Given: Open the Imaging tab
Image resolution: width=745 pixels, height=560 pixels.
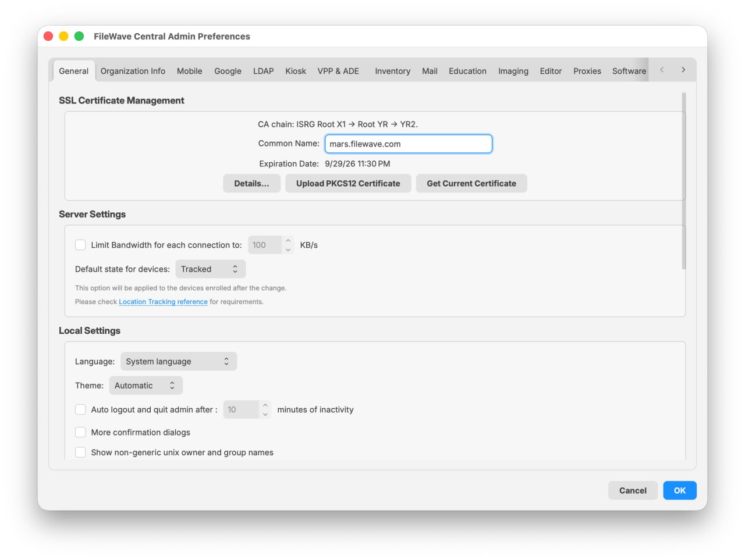Looking at the screenshot, I should coord(513,71).
